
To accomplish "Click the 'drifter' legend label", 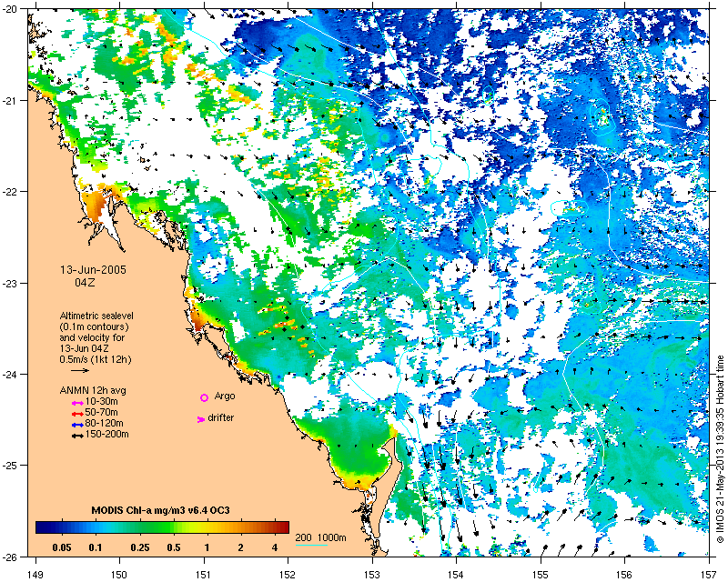I will (x=220, y=417).
